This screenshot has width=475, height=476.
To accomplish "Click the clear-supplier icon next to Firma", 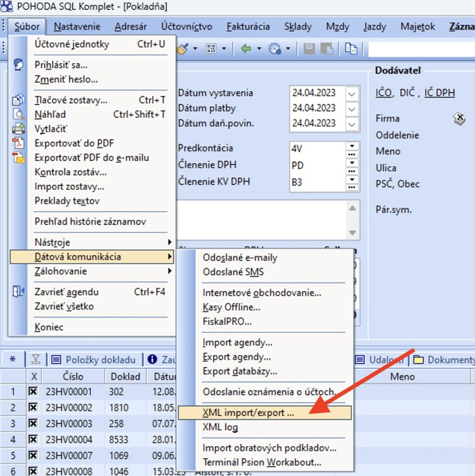I will [x=459, y=119].
